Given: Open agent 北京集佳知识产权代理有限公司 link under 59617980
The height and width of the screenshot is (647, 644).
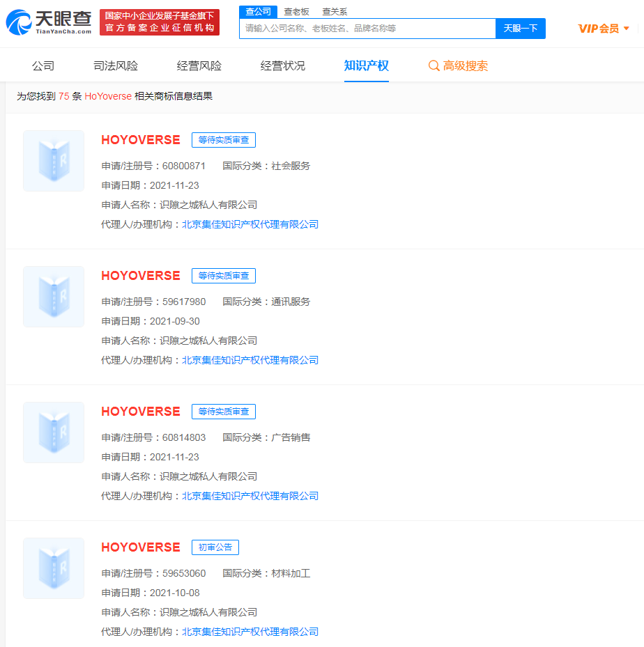Looking at the screenshot, I should 250,360.
